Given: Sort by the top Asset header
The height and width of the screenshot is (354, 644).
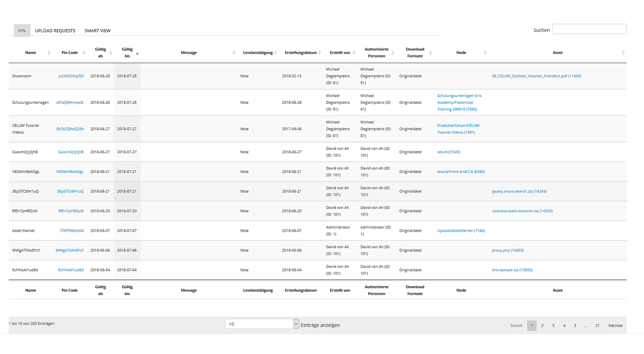Looking at the screenshot, I should pos(557,53).
